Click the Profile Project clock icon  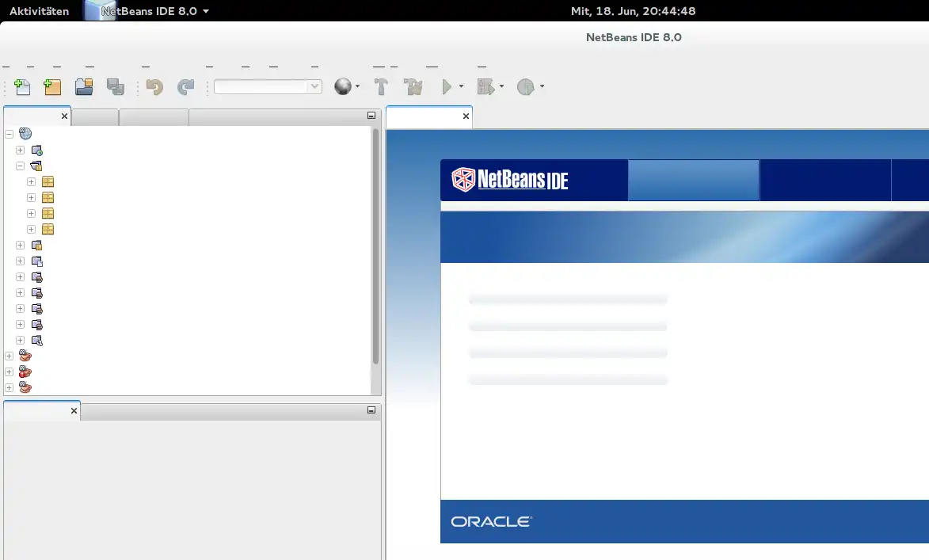click(526, 86)
